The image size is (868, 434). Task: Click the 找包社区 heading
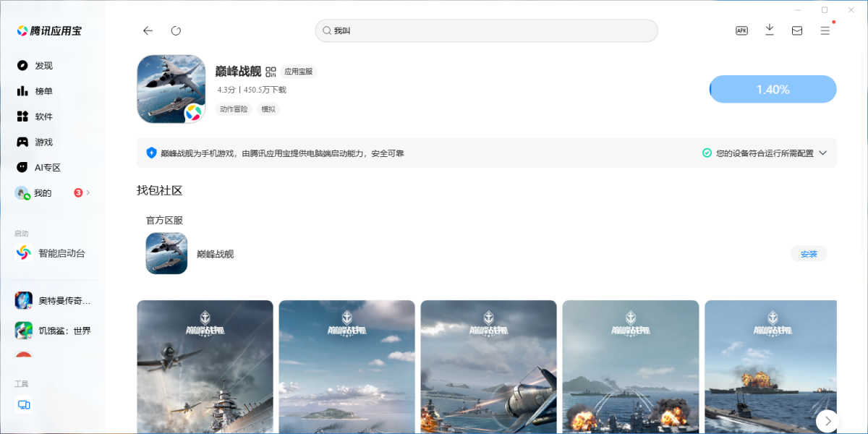(x=159, y=190)
